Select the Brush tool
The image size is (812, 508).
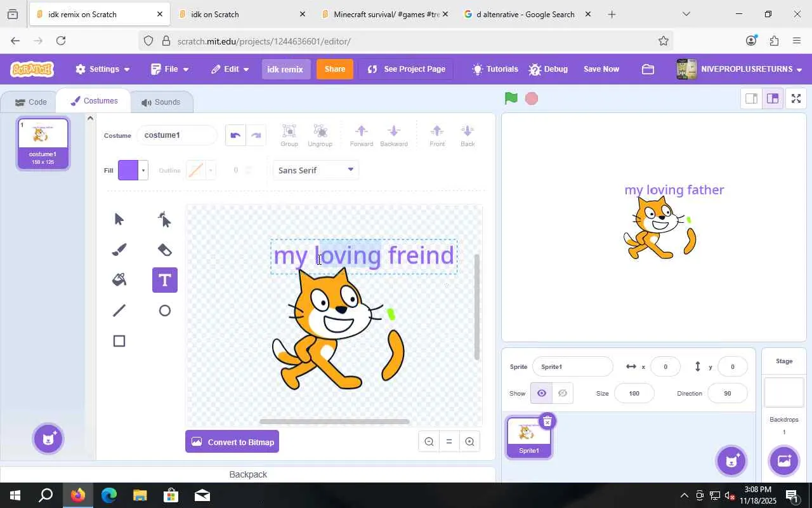pos(119,250)
